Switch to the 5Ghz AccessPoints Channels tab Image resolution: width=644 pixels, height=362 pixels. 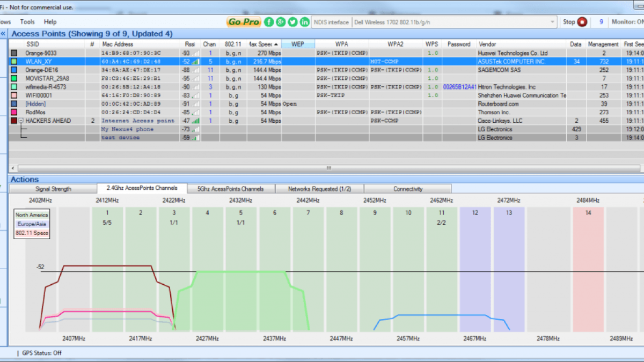230,189
